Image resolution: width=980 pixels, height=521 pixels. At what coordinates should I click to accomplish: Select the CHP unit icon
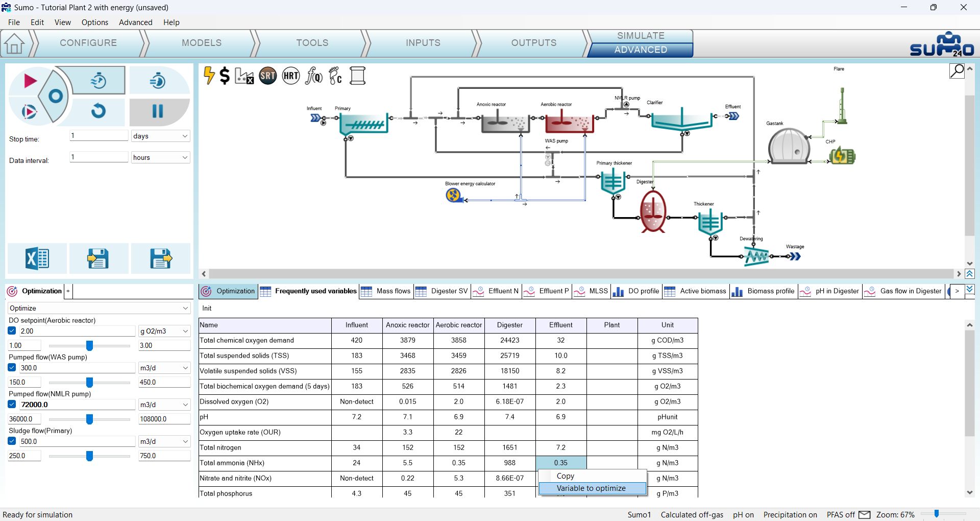(x=842, y=156)
